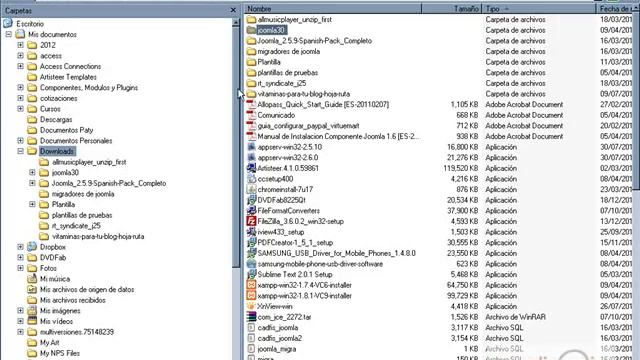Click the xampp-win32-1.7.4-VC6-installer icon
Image resolution: width=640 pixels, height=360 pixels.
251,285
